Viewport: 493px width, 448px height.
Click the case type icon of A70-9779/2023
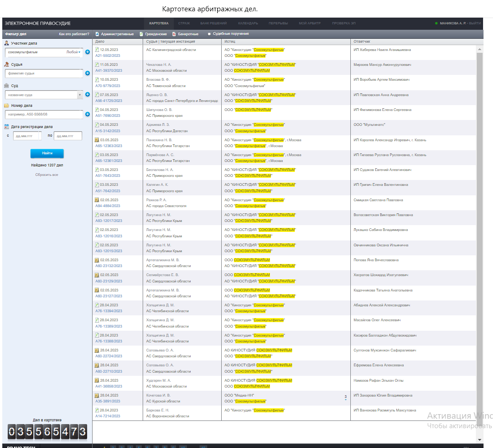pos(97,79)
